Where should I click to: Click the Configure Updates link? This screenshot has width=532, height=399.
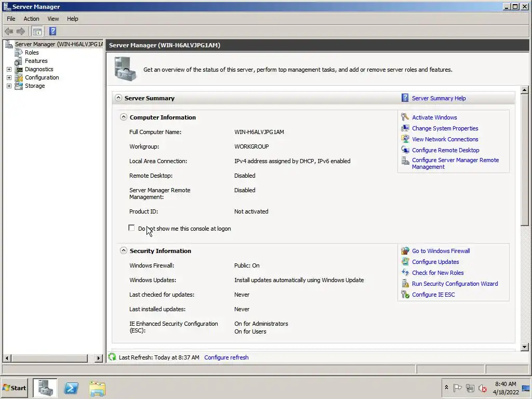tap(435, 262)
